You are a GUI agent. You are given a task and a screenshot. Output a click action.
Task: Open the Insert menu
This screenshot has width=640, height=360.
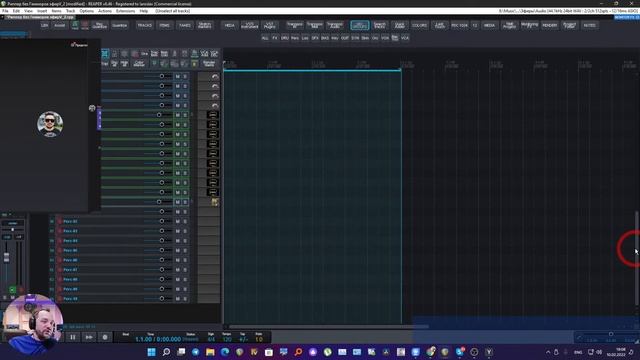pos(42,11)
